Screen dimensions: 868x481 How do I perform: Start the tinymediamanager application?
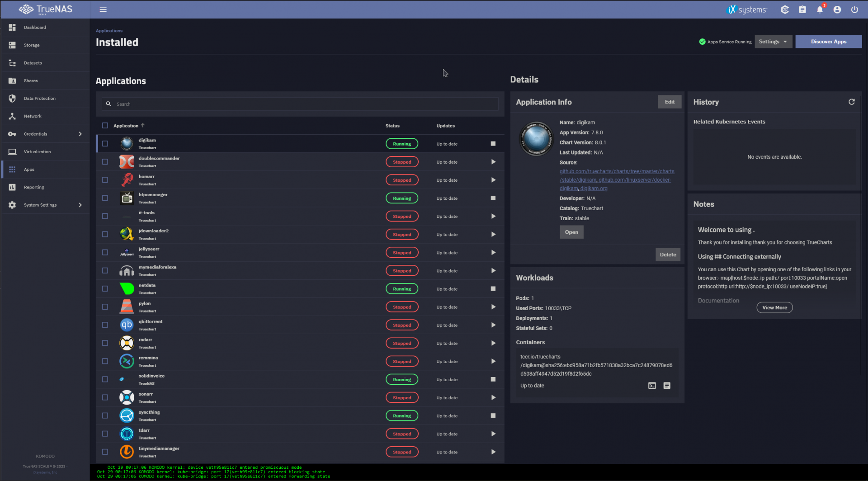coord(493,452)
